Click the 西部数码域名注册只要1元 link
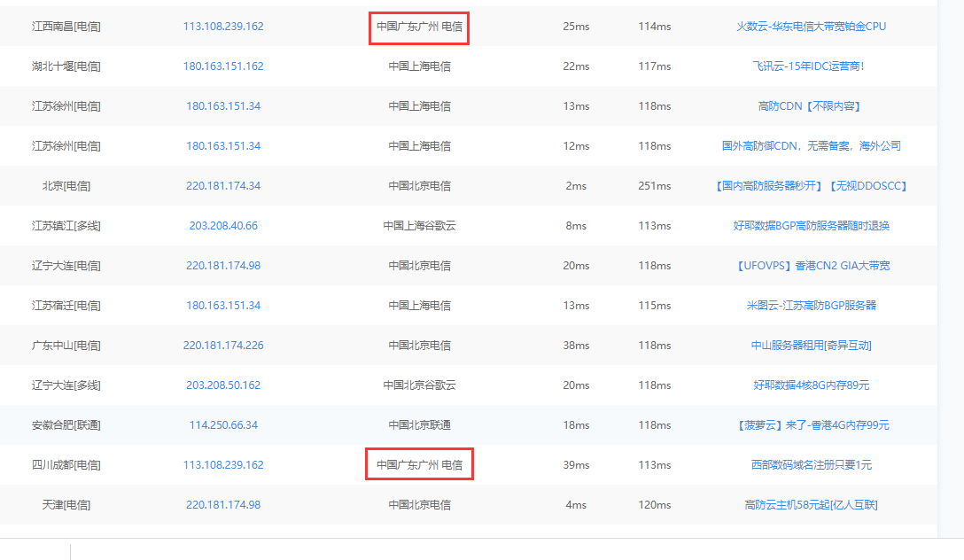 [811, 465]
